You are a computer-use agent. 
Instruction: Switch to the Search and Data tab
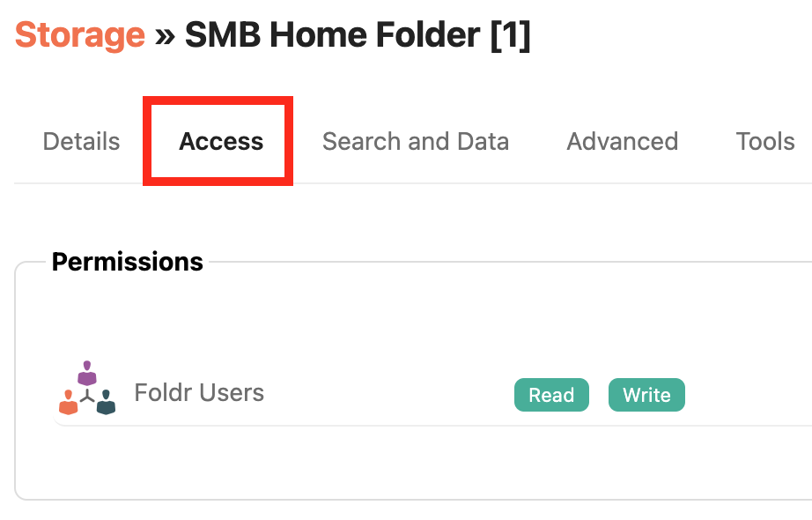[x=416, y=141]
